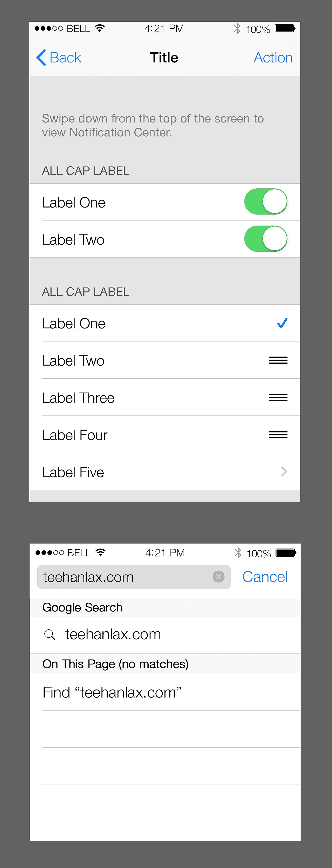Tap the Title heading in navigation bar
Screen dimensions: 332x868
[x=164, y=58]
